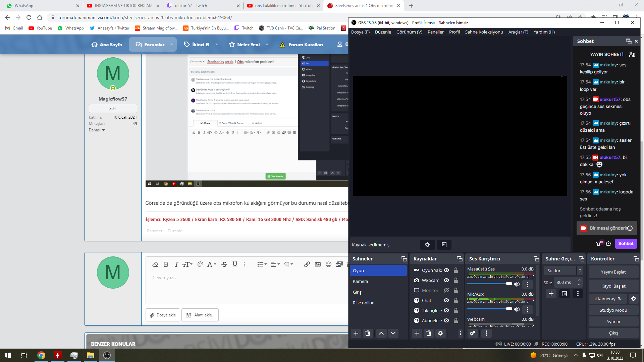Show hidden Monitör source
Image resolution: width=644 pixels, height=362 pixels.
446,290
